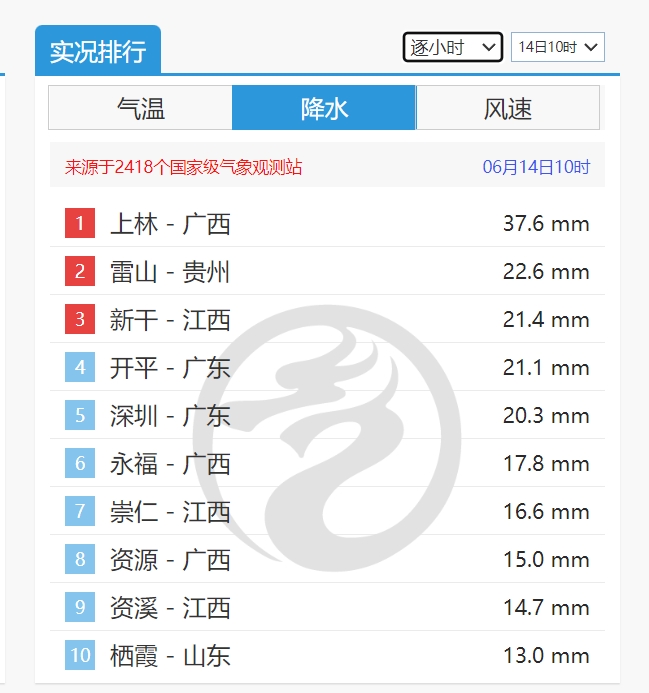The image size is (649, 693).
Task: Click the 06月14日10时 timestamp text
Action: 536,167
